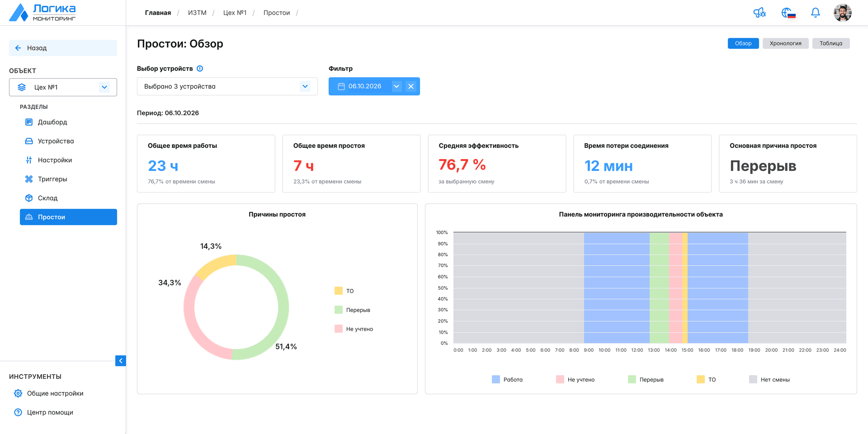Toggle Нет смены series in performance legend
Screen dimensions: 868x434
click(x=769, y=379)
